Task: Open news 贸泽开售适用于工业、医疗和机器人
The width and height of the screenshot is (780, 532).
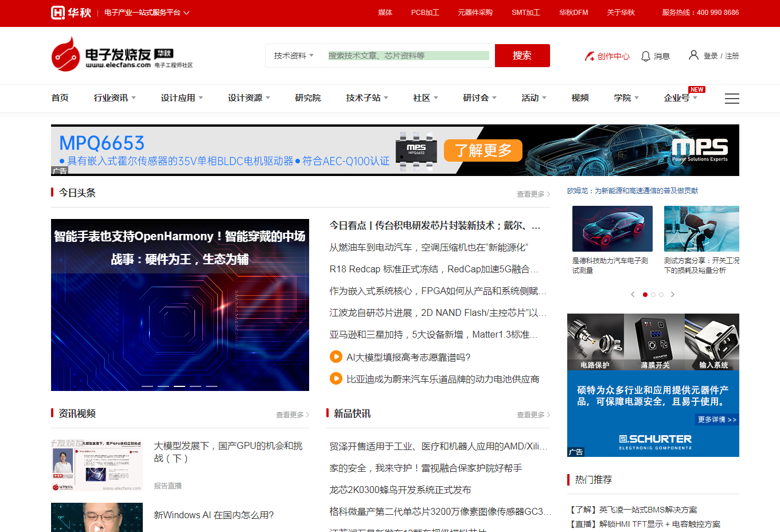Action: pos(438,446)
